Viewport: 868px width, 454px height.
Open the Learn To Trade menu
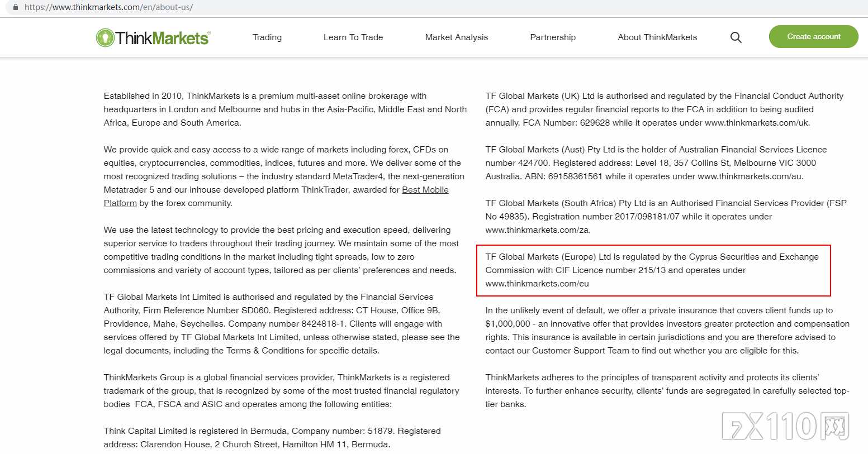click(353, 37)
